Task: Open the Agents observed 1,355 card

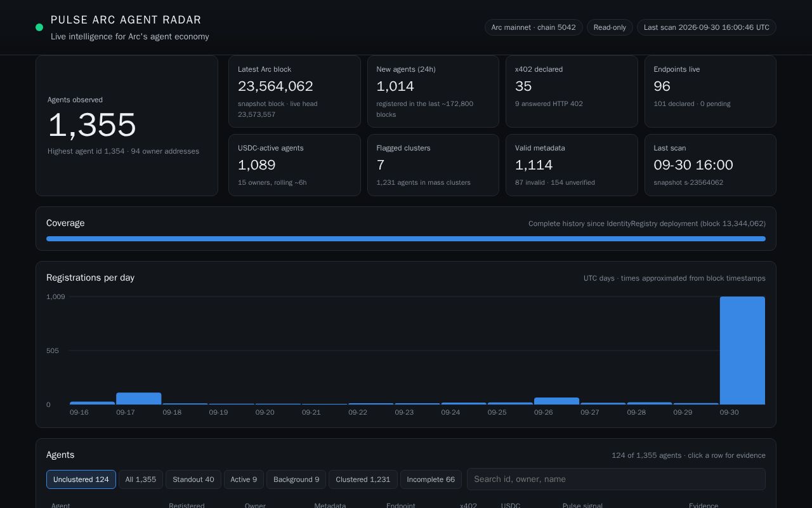Action: (127, 126)
